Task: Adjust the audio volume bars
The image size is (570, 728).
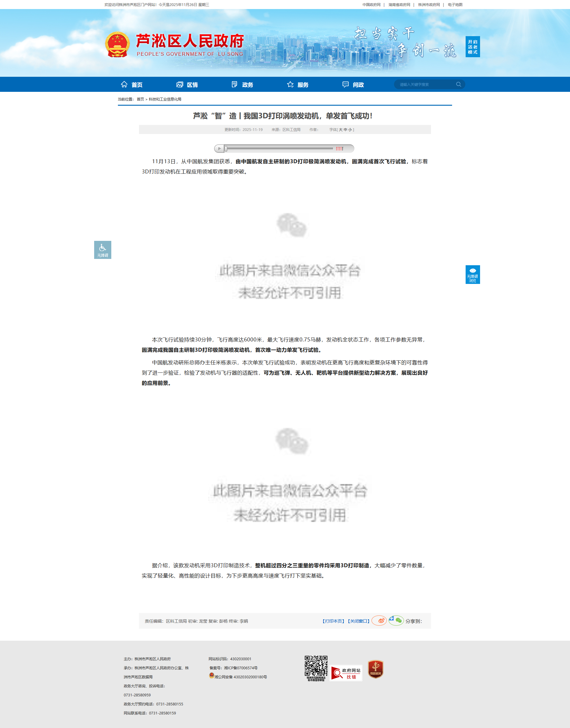Action: (x=339, y=149)
